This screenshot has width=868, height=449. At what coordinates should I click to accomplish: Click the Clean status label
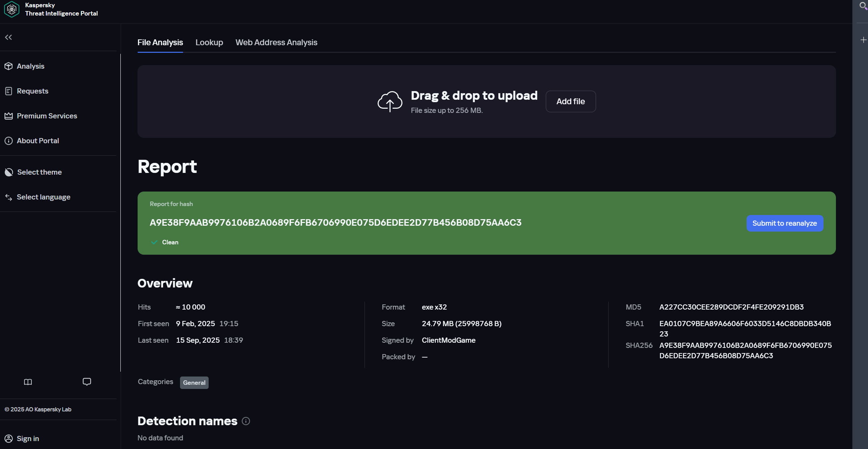170,242
